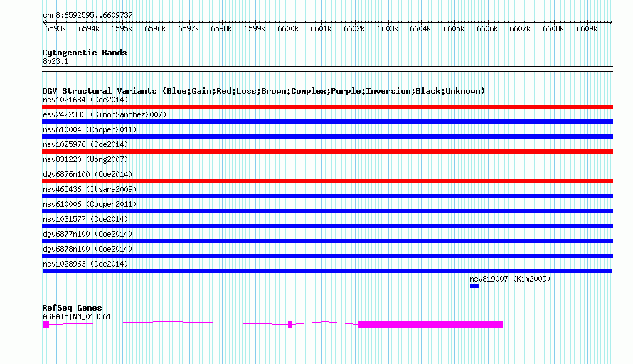The image size is (633, 364).
Task: Select the blue nsv465436 gain bar
Action: tap(327, 196)
